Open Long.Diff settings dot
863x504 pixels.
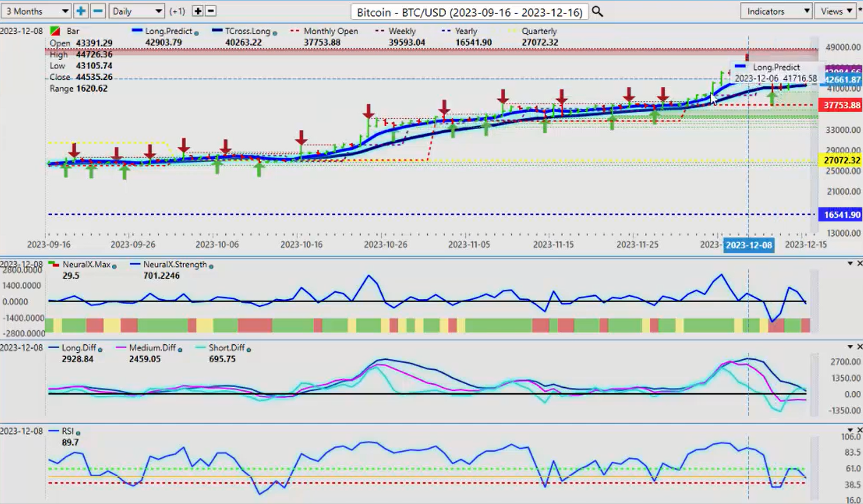(x=100, y=349)
